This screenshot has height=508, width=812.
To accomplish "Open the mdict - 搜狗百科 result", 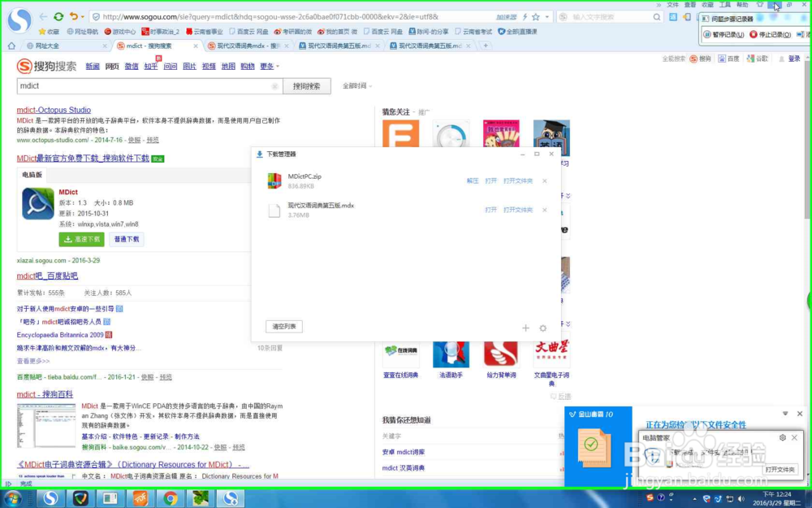I will coord(45,394).
